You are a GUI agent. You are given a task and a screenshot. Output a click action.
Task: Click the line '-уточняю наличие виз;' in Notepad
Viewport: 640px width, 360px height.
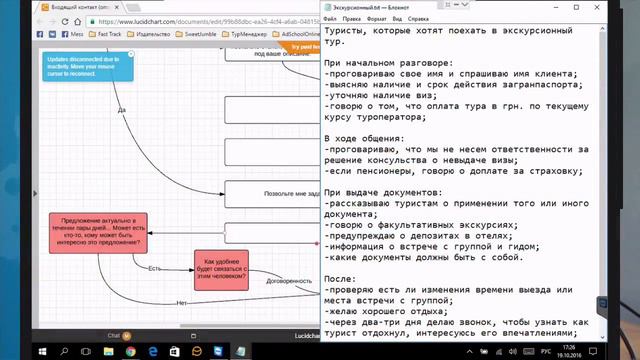[x=380, y=96]
